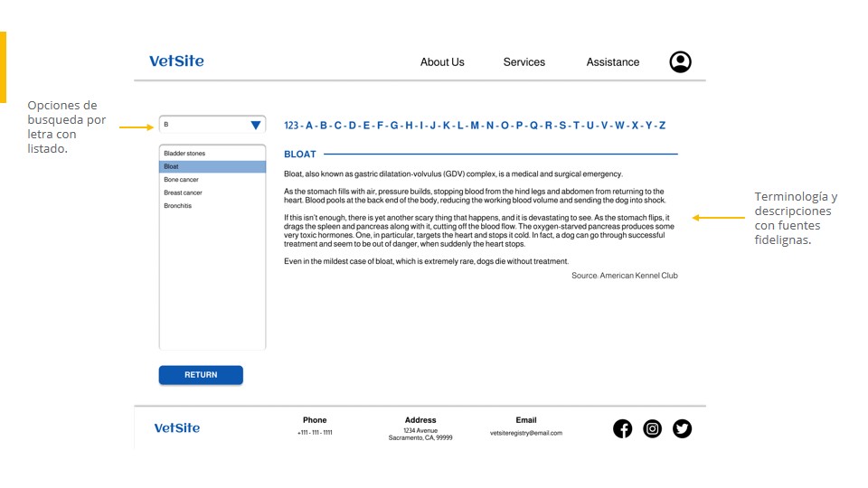
Task: Open the user profile icon
Action: [680, 62]
